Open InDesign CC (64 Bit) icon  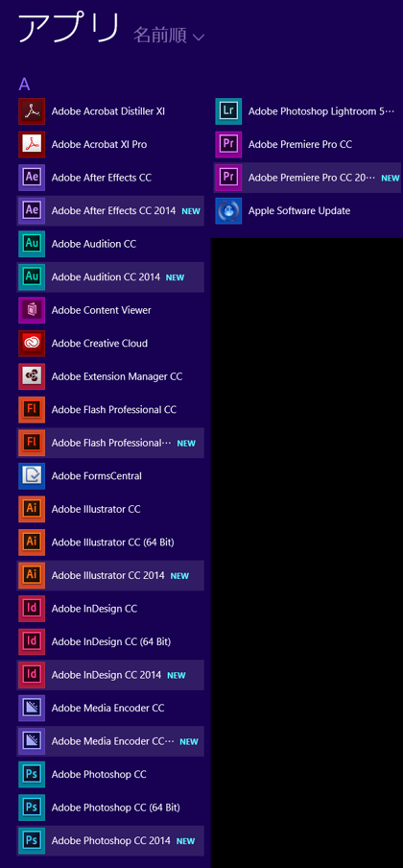pos(32,642)
